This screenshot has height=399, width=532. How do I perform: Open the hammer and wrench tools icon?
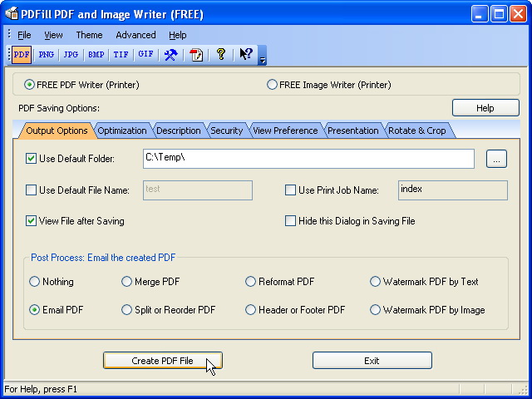170,55
